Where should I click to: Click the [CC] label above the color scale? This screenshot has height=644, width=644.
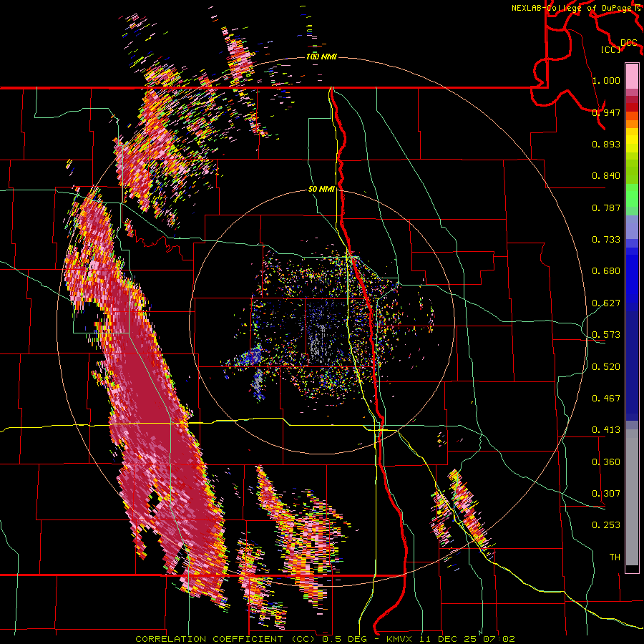click(610, 49)
